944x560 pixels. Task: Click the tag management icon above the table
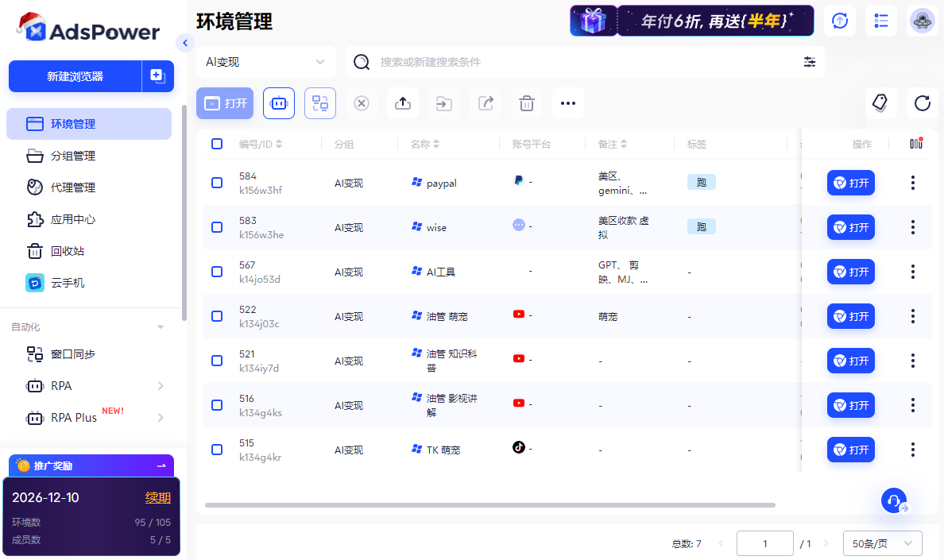tap(880, 103)
